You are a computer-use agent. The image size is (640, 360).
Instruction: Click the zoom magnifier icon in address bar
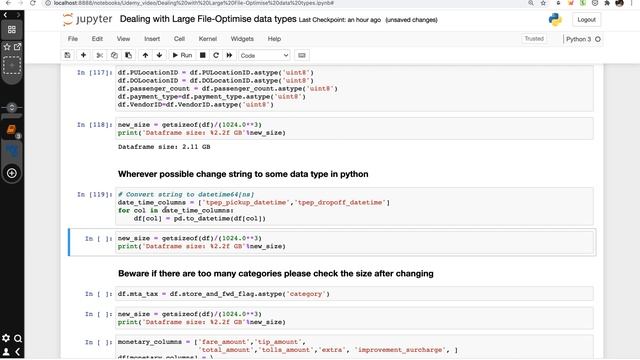point(531,3)
